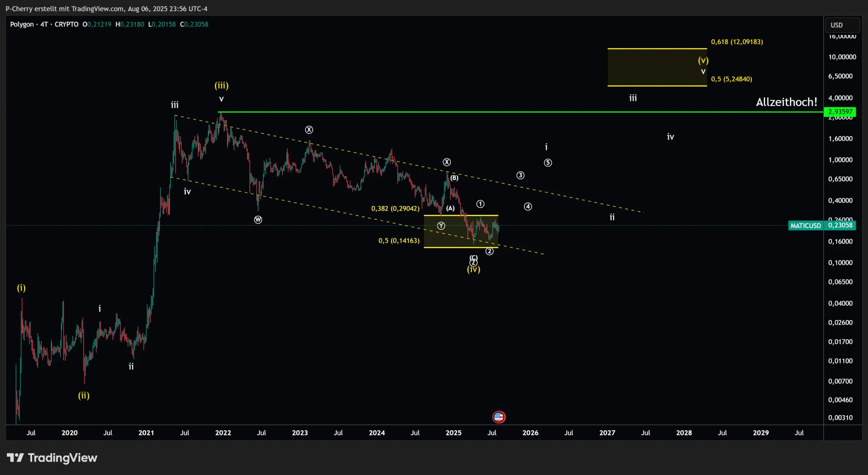Click the yellow (iii) wave label
This screenshot has width=868, height=475.
[221, 86]
